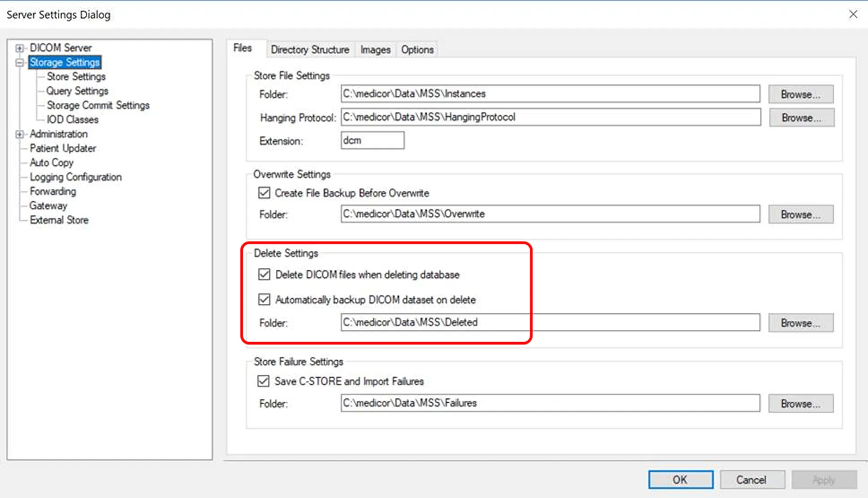Expand the DICOM Server tree node
The width and height of the screenshot is (868, 498).
tap(19, 48)
